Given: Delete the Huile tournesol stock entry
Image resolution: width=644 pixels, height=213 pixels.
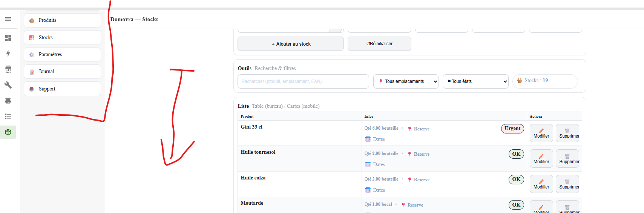Looking at the screenshot, I should pos(567,159).
